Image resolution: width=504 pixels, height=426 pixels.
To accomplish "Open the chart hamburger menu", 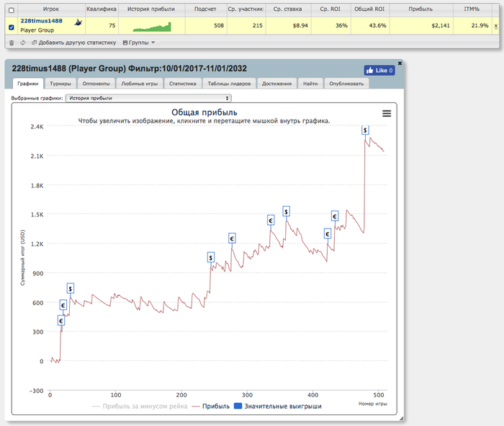I will coord(387,113).
